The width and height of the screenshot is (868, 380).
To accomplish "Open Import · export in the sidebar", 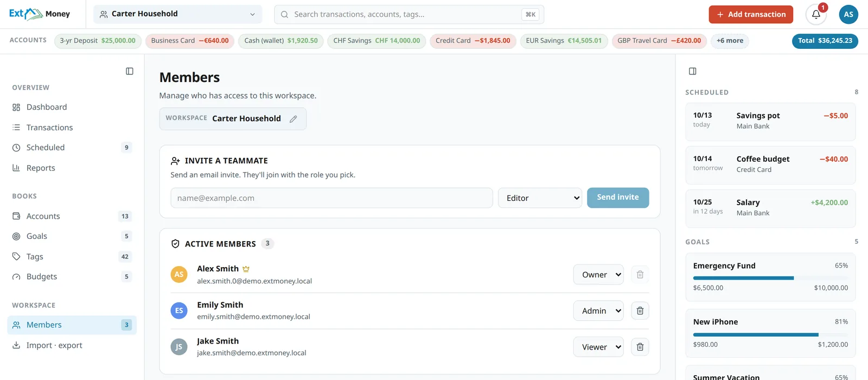I will pyautogui.click(x=72, y=345).
